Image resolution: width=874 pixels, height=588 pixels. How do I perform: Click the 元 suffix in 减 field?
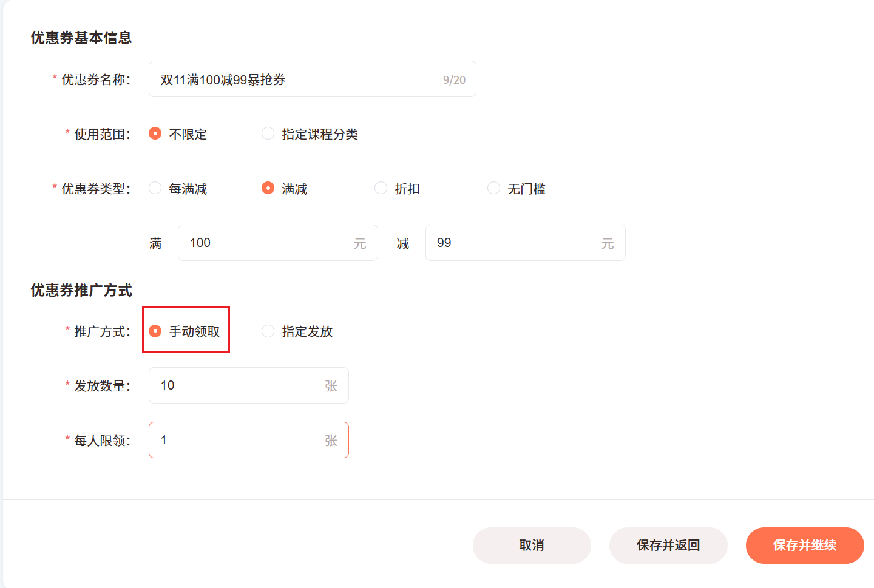[608, 244]
